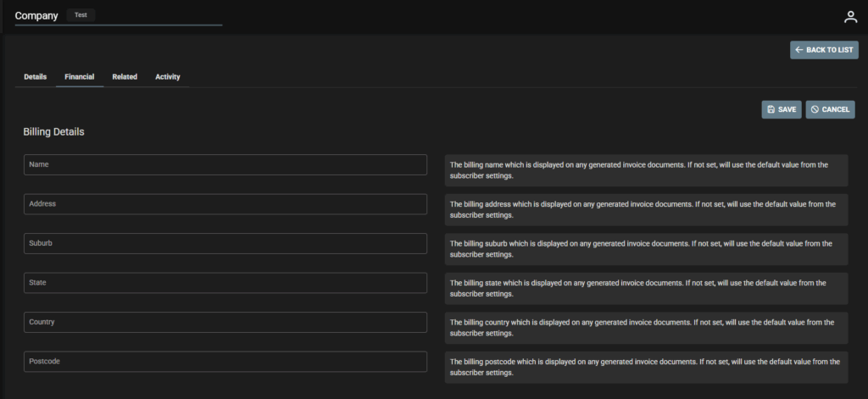The image size is (868, 399).
Task: Focus the Postcode input field
Action: coord(225,362)
